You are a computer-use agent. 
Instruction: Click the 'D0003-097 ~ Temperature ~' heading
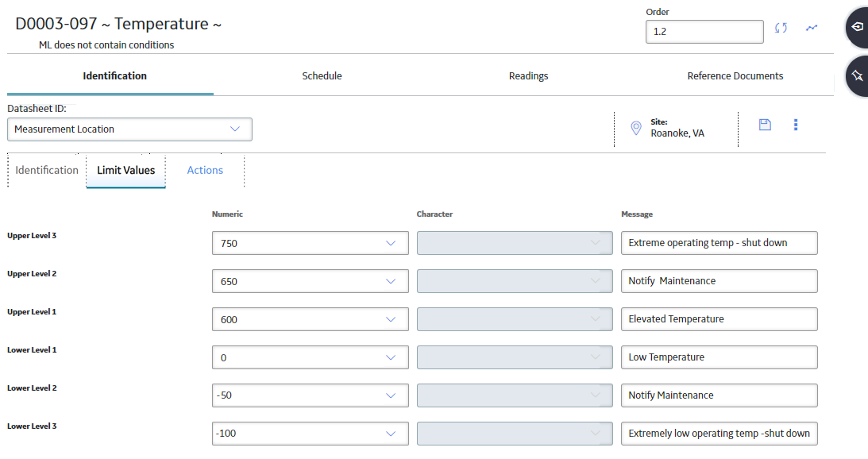[118, 24]
